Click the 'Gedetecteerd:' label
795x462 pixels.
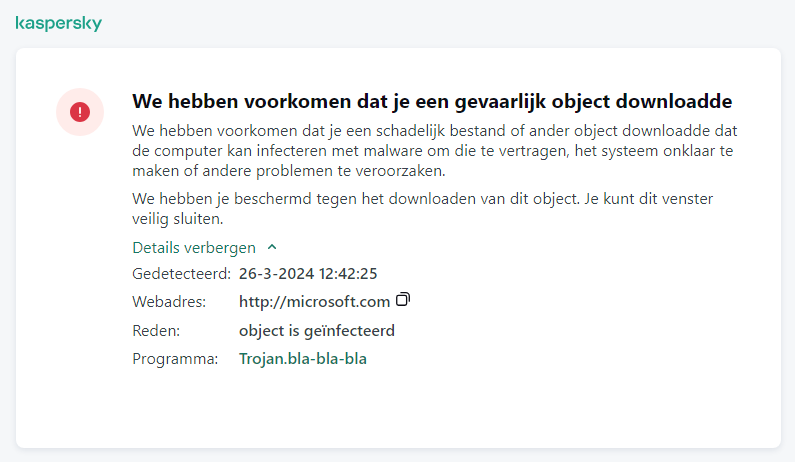coord(181,273)
